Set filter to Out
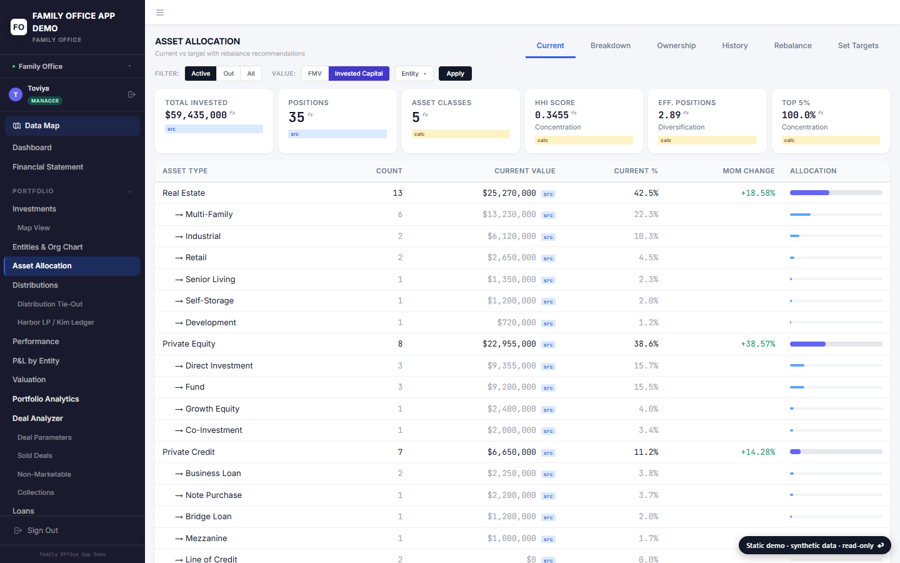Viewport: 900px width, 563px height. (228, 73)
